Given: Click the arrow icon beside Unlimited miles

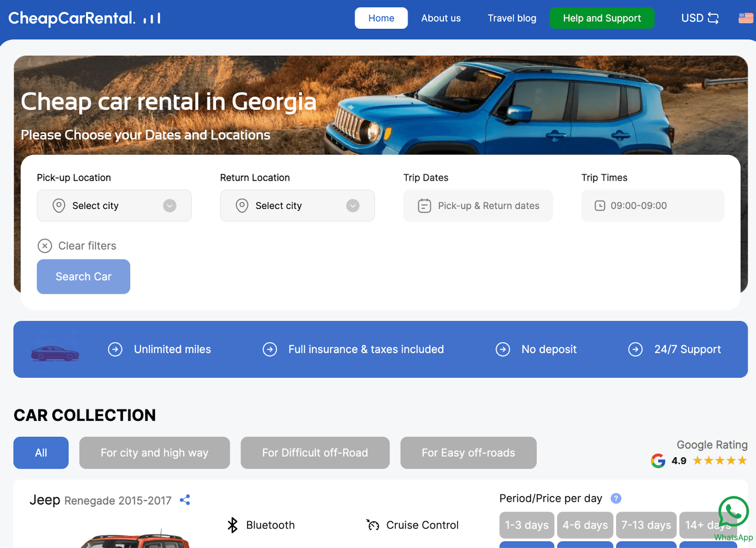Looking at the screenshot, I should click(x=115, y=349).
